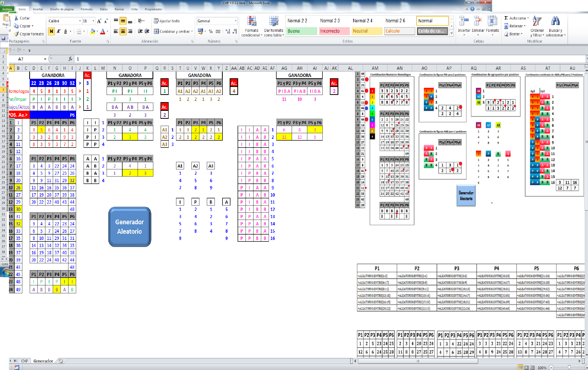Toggle italic formatting K button

pos(58,31)
